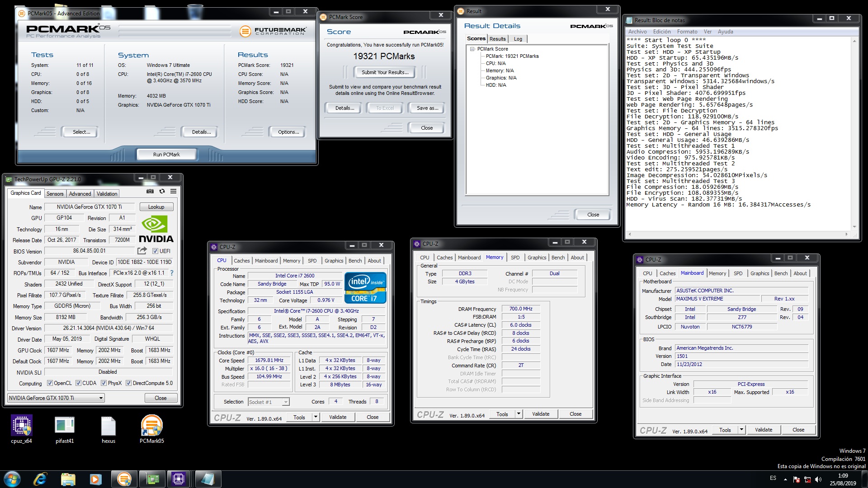
Task: Take a GPU-Z screenshot with the camera icon
Action: click(150, 192)
